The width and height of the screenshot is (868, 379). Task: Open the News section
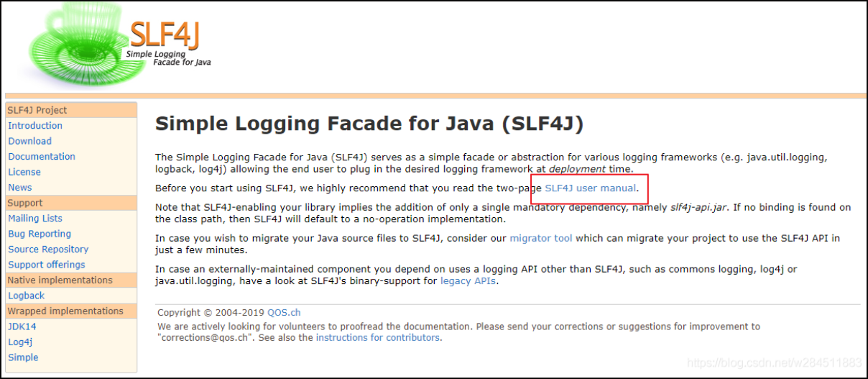(20, 188)
